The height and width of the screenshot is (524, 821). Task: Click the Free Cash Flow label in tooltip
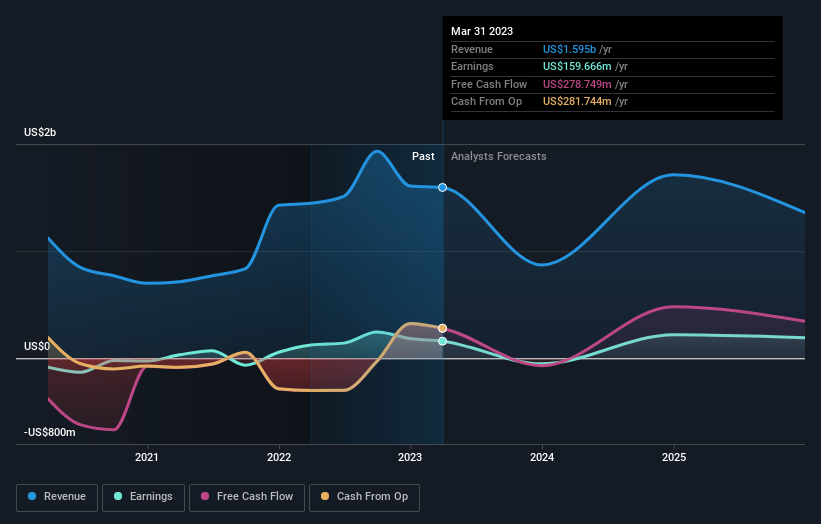coord(489,84)
